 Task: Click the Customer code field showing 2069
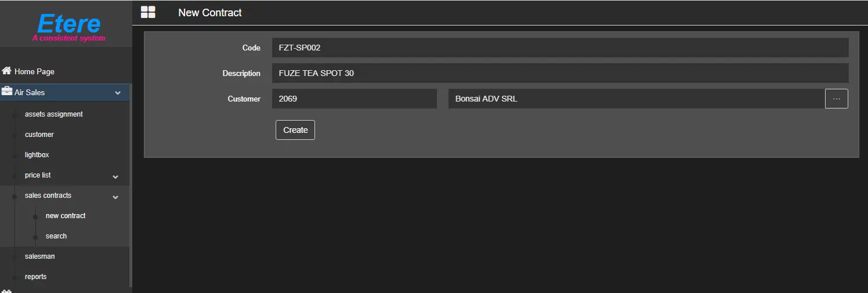click(354, 99)
